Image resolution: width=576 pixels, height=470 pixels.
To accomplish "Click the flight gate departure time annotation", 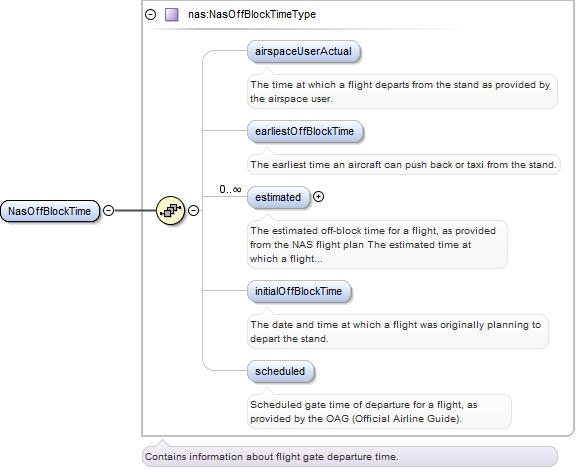I will 350,457.
